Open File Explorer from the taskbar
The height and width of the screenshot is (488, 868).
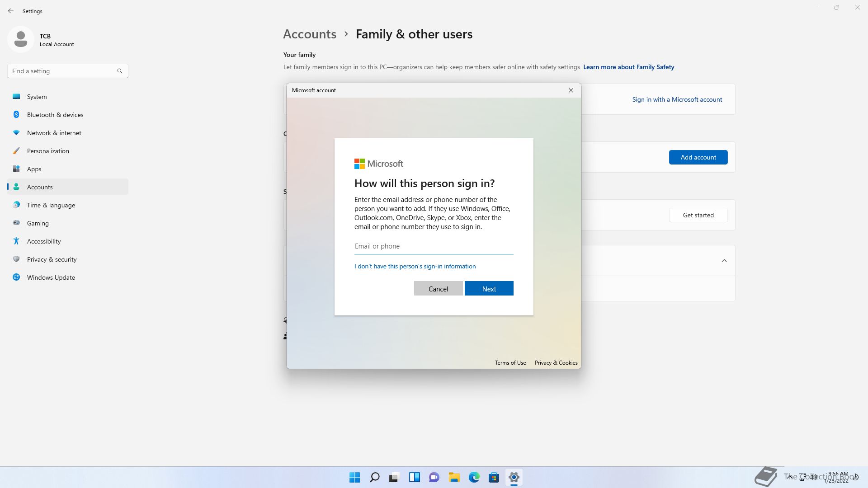coord(454,477)
